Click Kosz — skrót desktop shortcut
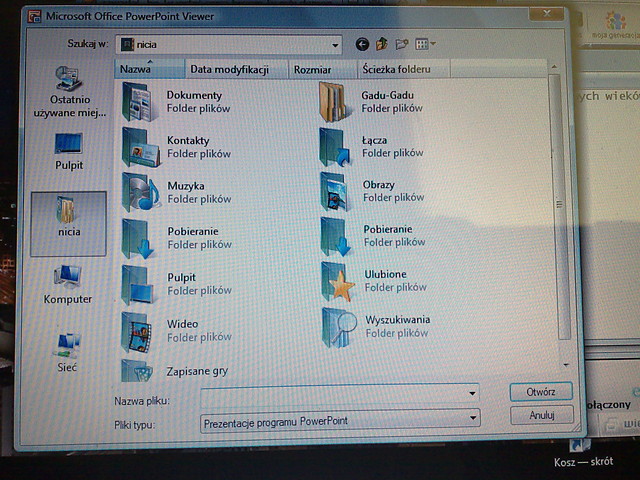This screenshot has width=640, height=480. (583, 454)
